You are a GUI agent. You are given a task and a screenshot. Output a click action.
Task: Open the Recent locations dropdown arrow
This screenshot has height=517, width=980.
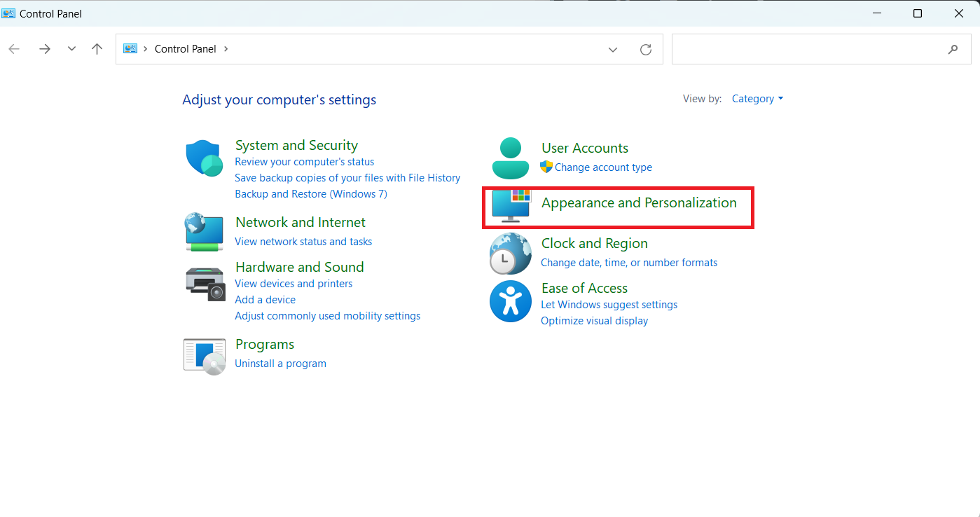pyautogui.click(x=71, y=49)
